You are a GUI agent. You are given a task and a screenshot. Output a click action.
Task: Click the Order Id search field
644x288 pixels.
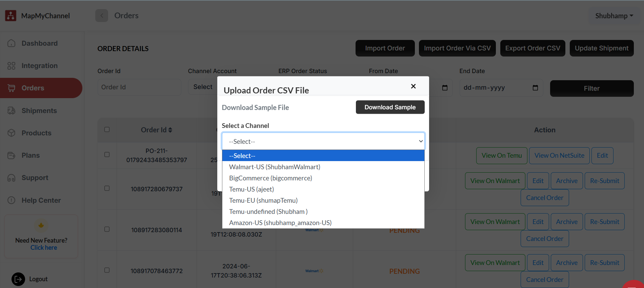(x=139, y=87)
